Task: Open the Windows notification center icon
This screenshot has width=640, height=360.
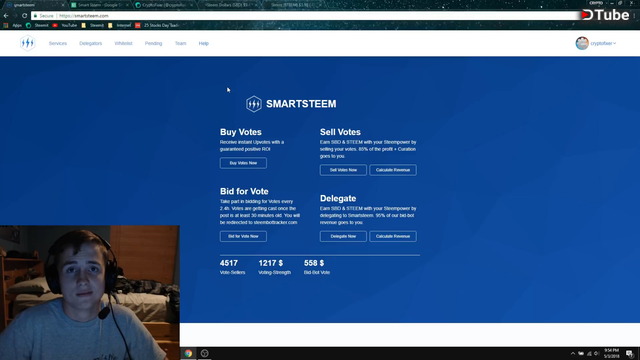Action: tap(630, 353)
